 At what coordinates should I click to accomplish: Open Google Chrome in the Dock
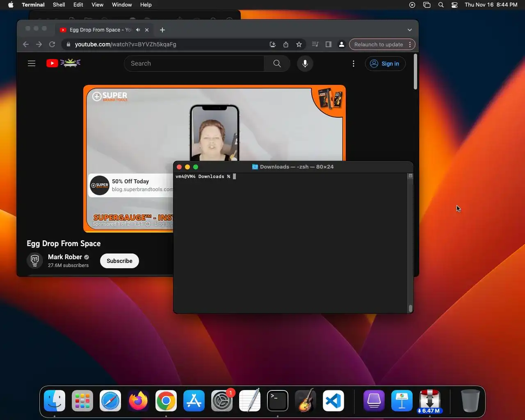click(166, 401)
